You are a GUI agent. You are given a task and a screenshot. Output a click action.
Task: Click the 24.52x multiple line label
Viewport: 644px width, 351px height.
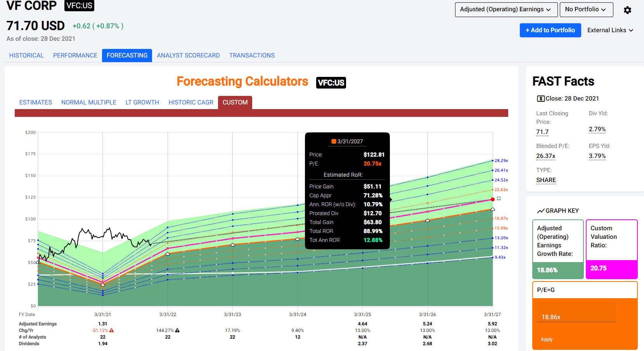click(x=501, y=180)
